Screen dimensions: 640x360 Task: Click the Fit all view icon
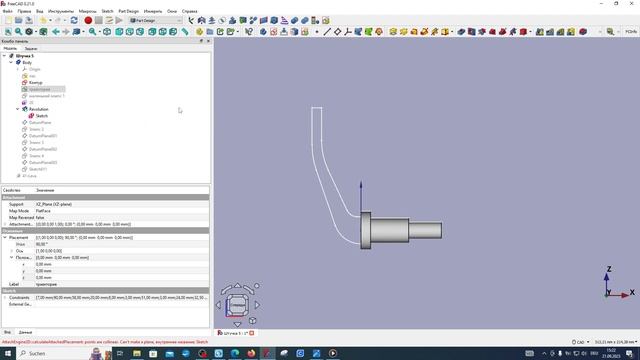tap(8, 31)
